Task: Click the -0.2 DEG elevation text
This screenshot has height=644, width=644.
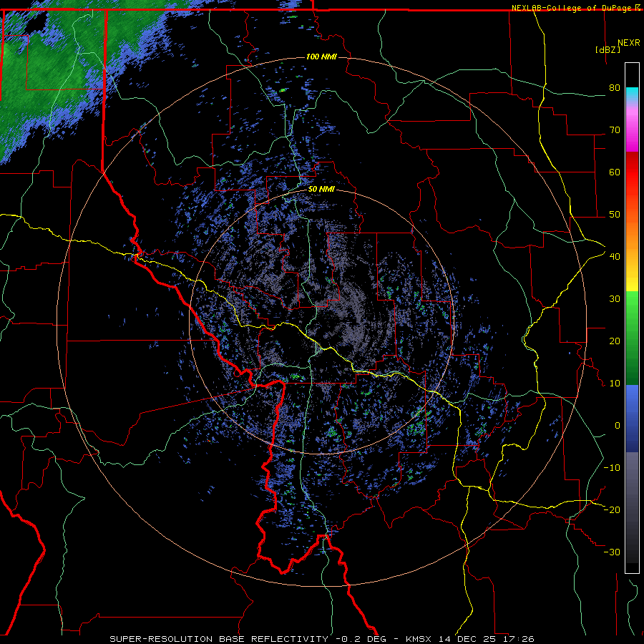Action: tap(361, 639)
